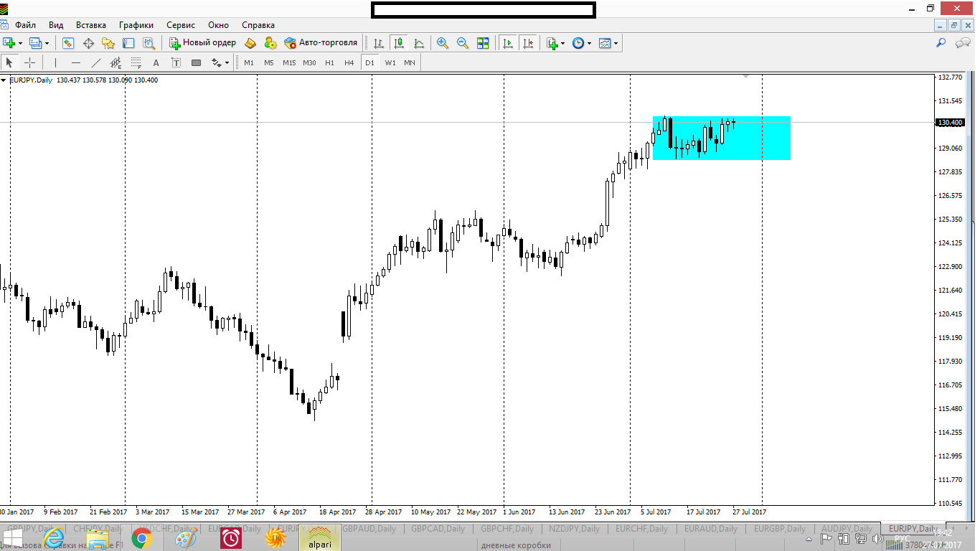Select the Cursor arrow tool
Image resolution: width=980 pixels, height=551 pixels.
(9, 62)
